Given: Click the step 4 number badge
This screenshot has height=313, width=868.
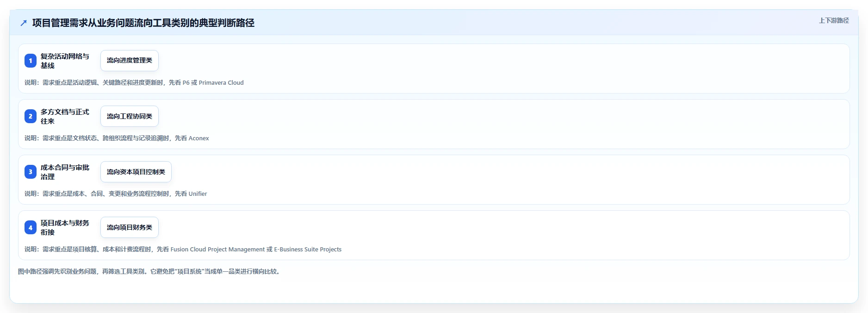Looking at the screenshot, I should (31, 227).
